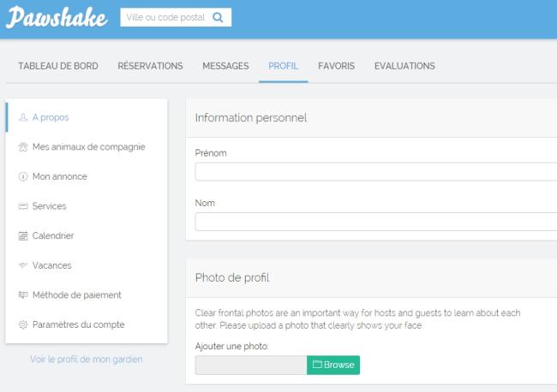Click the info icon beside Mon annonce
This screenshot has height=392, width=557.
tap(23, 176)
